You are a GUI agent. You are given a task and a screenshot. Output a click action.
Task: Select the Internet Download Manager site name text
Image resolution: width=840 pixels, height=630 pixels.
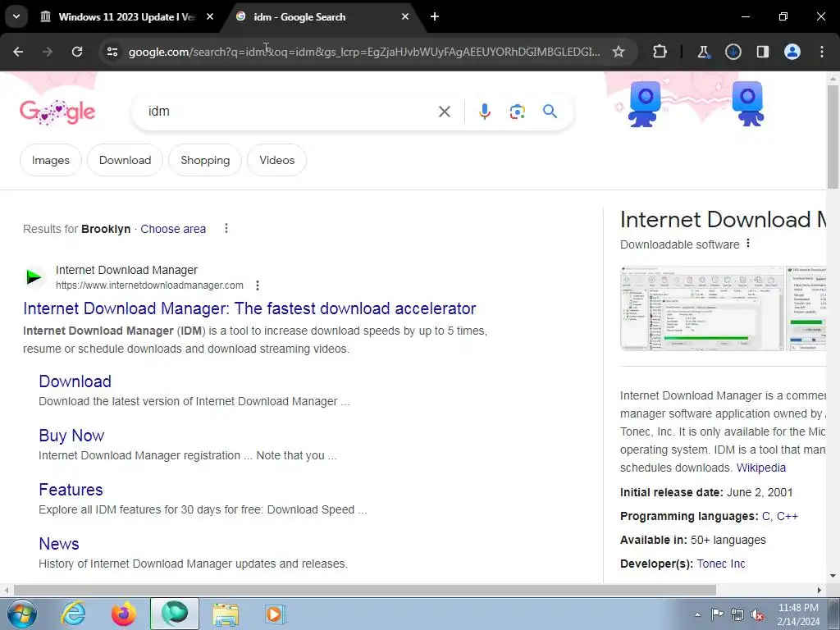pyautogui.click(x=126, y=270)
